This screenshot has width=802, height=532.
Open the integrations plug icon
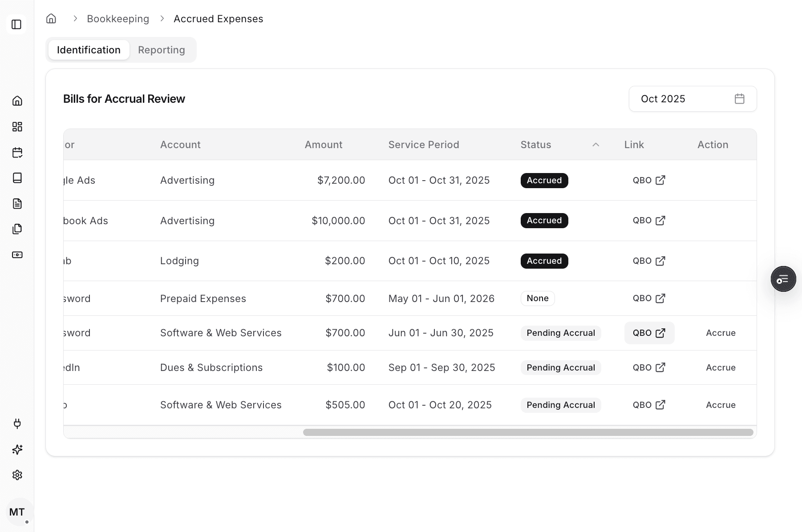[x=17, y=423]
